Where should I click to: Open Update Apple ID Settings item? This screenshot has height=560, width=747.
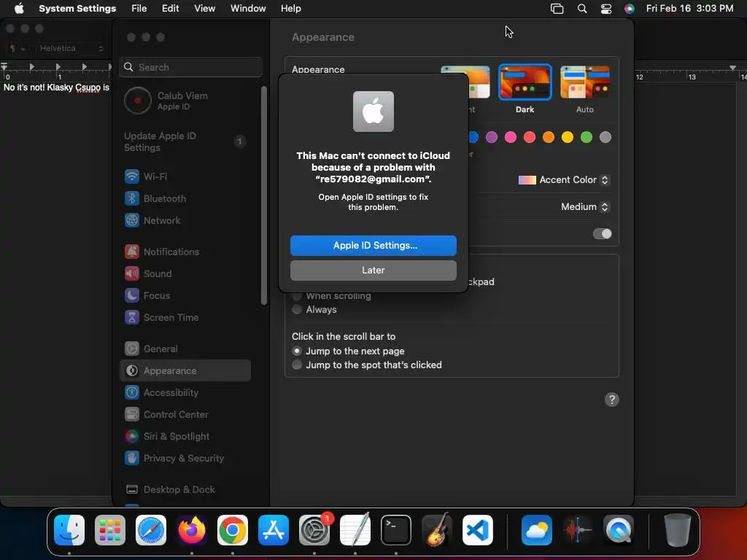pos(185,141)
